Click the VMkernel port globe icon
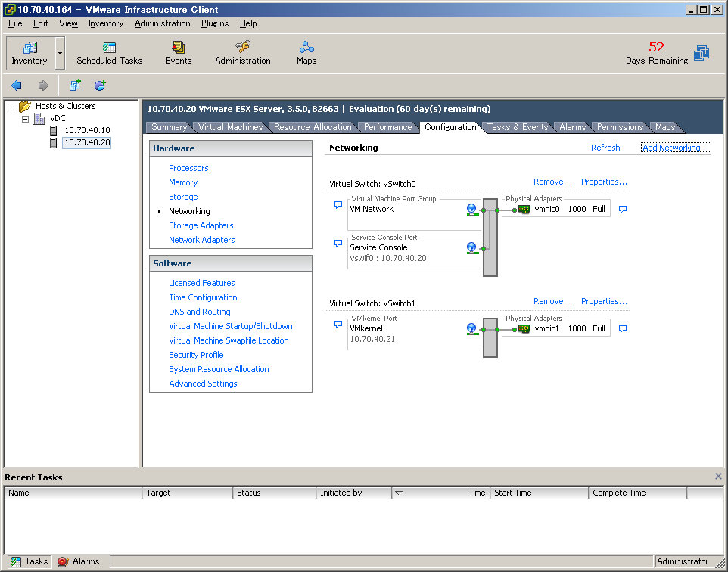The width and height of the screenshot is (728, 572). coord(471,329)
